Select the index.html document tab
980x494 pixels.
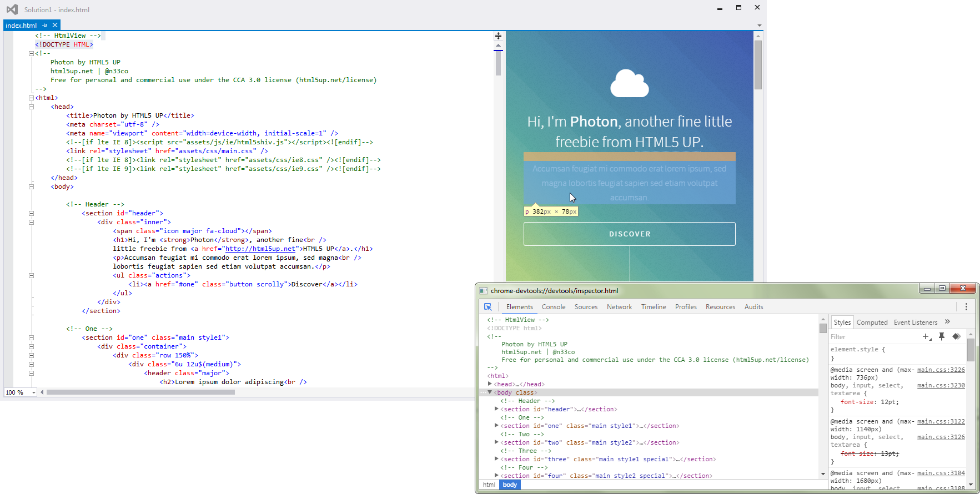[x=21, y=26]
